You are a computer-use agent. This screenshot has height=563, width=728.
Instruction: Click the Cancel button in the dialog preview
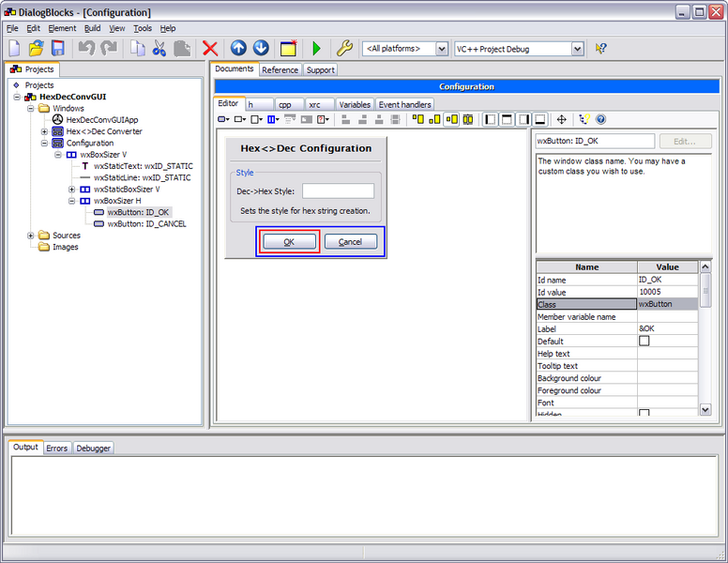pos(351,242)
